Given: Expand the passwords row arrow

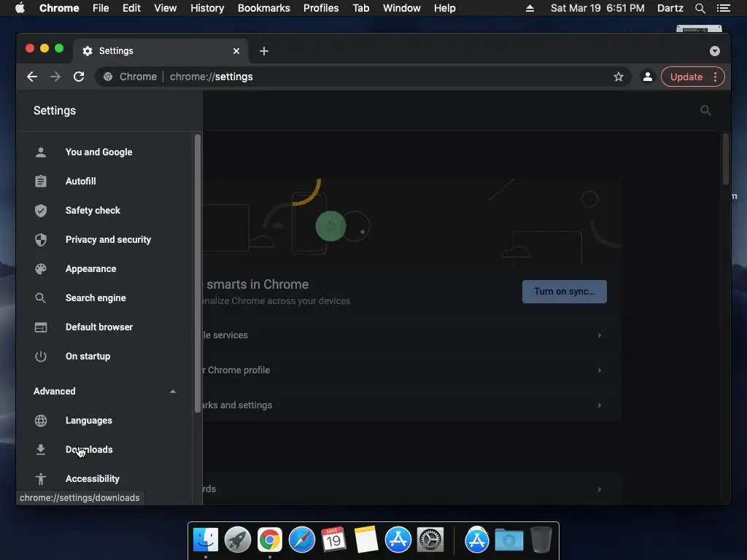Looking at the screenshot, I should 600,489.
